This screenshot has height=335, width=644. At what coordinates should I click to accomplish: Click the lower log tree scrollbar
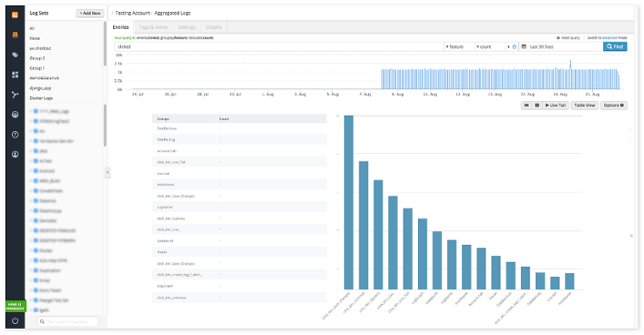tap(105, 125)
